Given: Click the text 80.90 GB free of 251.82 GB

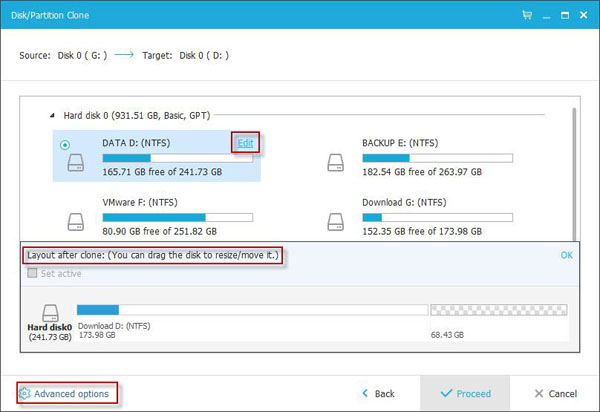Looking at the screenshot, I should click(x=160, y=231).
